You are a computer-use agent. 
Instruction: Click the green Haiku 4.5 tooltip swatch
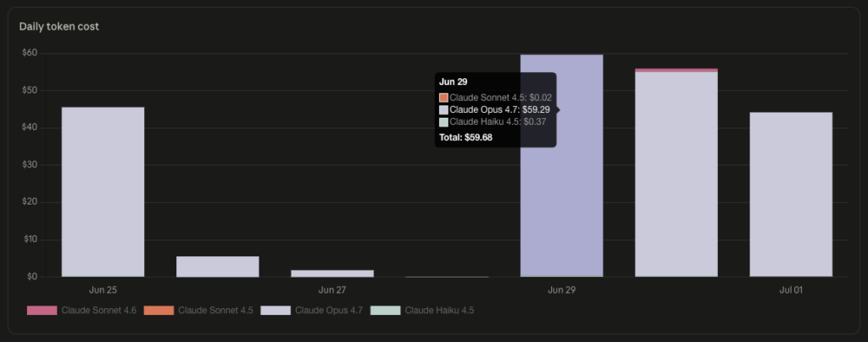click(443, 122)
